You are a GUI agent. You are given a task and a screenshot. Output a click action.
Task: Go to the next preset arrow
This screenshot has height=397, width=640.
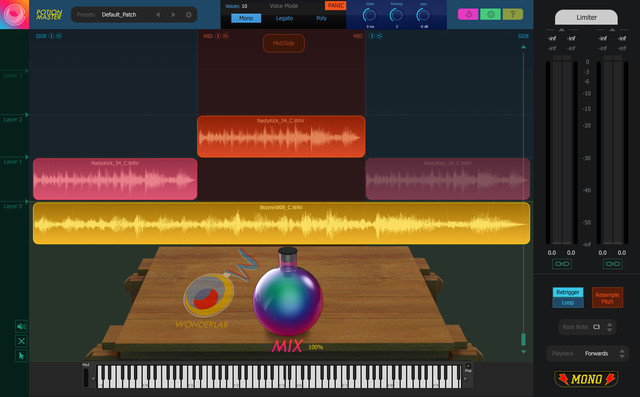[173, 15]
